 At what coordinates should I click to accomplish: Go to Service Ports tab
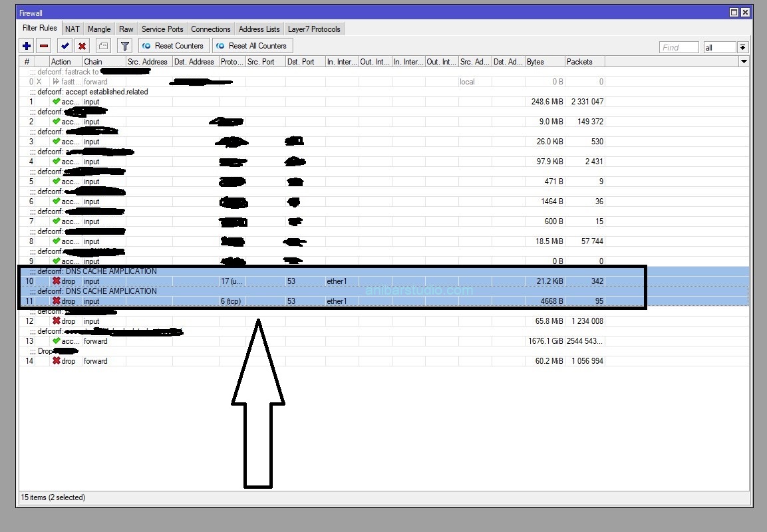point(162,29)
